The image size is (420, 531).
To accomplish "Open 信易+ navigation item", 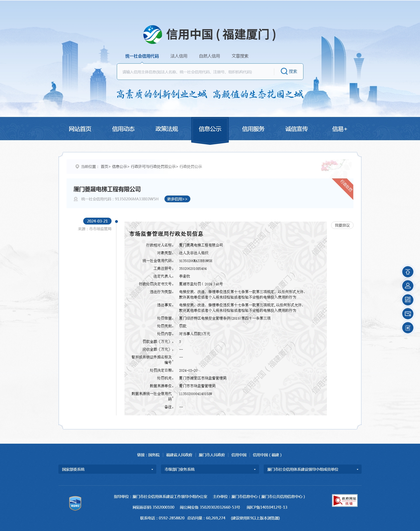I will click(x=340, y=129).
